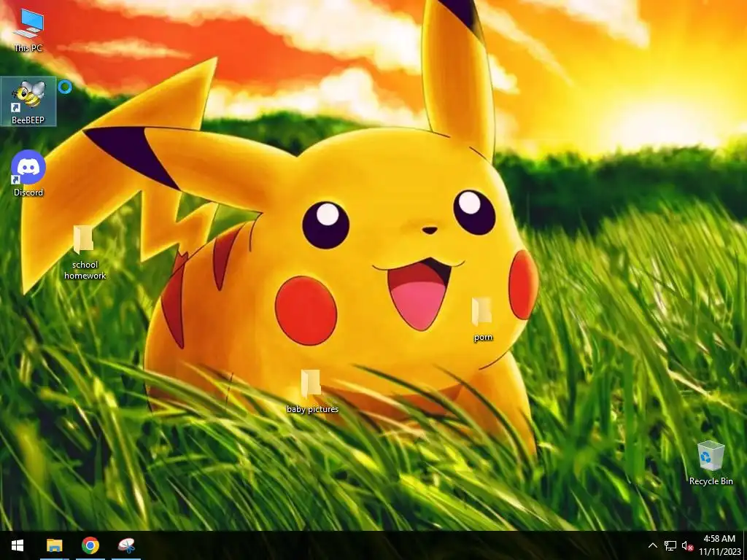Click the muted volume tray icon

[x=687, y=545]
